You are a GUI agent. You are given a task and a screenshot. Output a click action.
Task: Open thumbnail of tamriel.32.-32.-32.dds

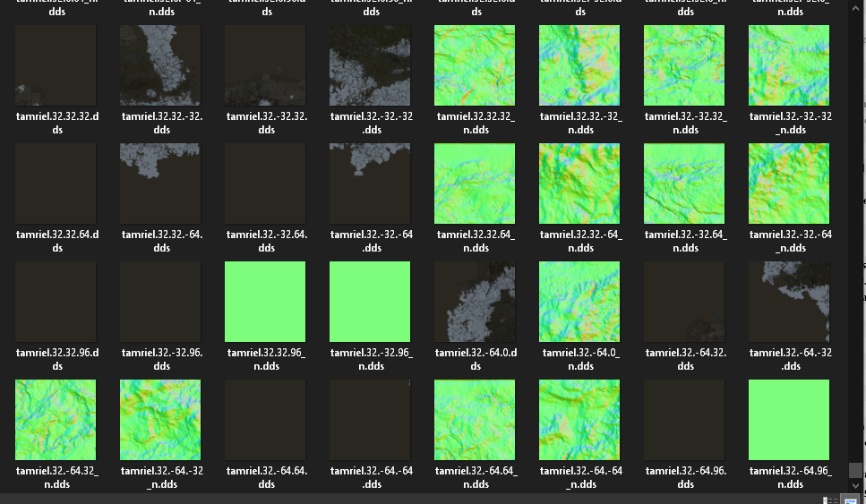[x=370, y=65]
